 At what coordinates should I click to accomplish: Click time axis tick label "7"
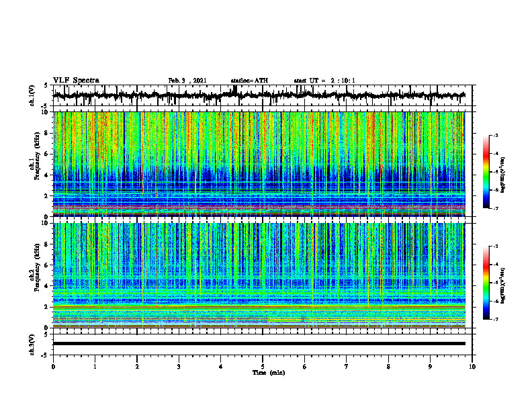tap(347, 367)
